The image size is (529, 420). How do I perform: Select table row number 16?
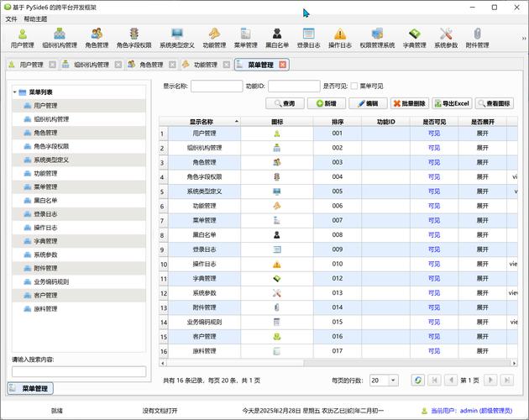[164, 351]
